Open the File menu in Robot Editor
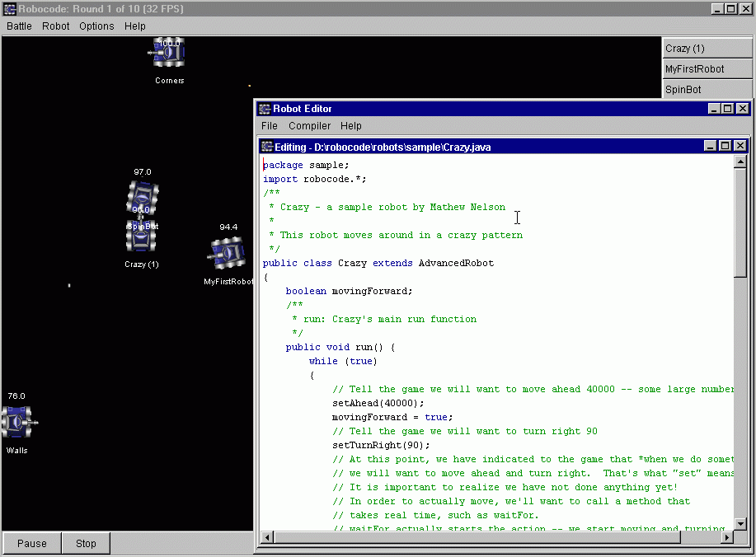This screenshot has width=756, height=557. [x=269, y=126]
